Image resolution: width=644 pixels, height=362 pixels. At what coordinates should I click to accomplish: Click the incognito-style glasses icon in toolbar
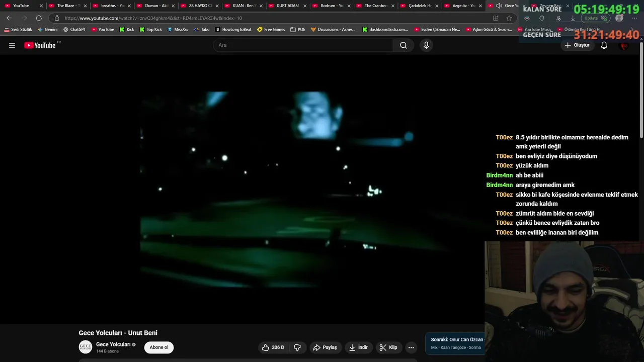(527, 18)
